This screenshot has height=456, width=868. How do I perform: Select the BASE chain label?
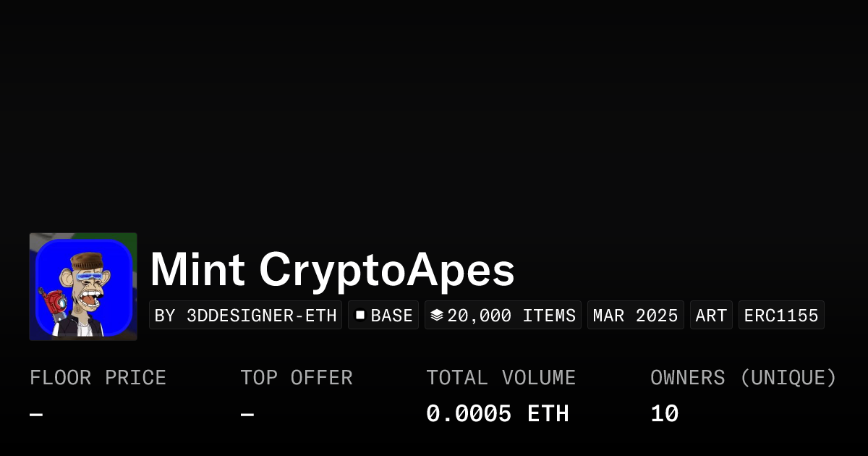click(x=391, y=316)
